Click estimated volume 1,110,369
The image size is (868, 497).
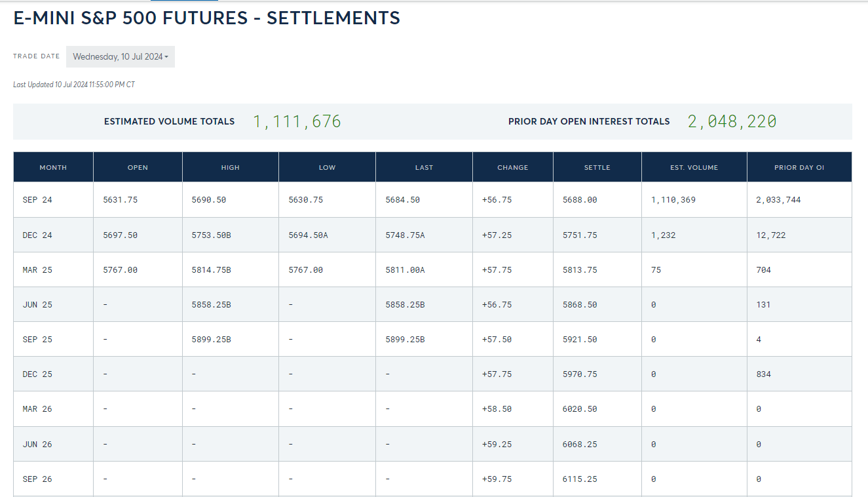(673, 200)
